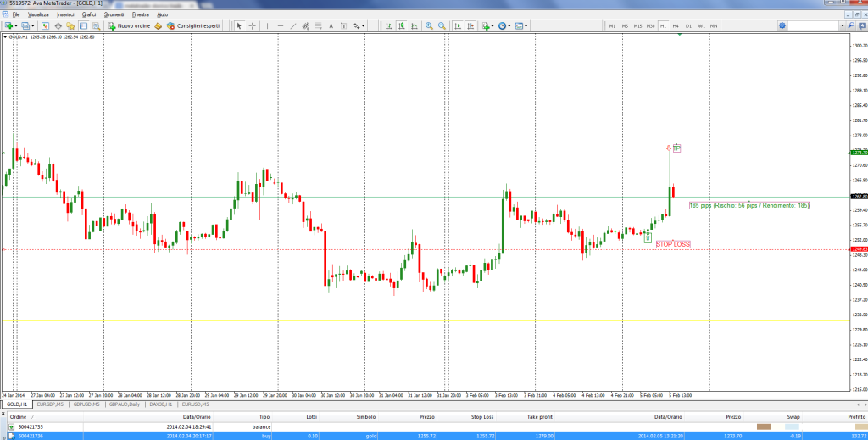Expand the profiles dropdown arrow
The height and width of the screenshot is (440, 868).
click(33, 26)
